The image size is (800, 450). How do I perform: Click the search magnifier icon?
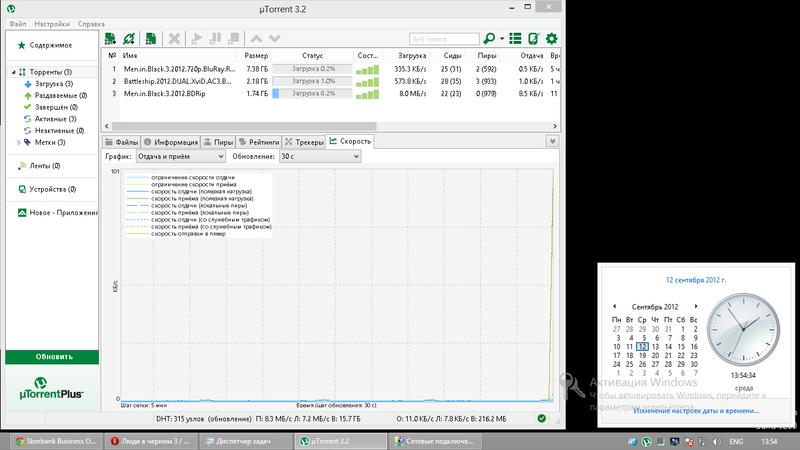tap(489, 38)
